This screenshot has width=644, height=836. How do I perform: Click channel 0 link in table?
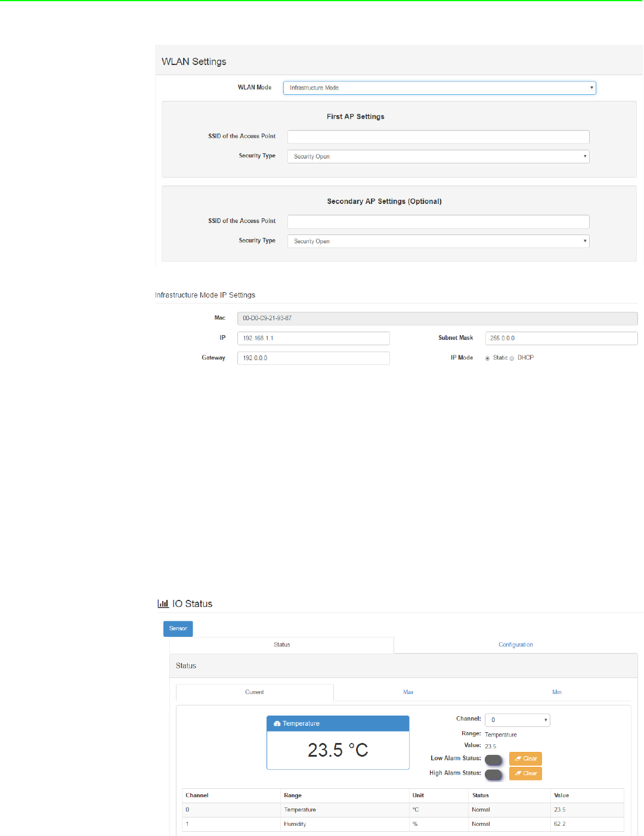point(187,810)
